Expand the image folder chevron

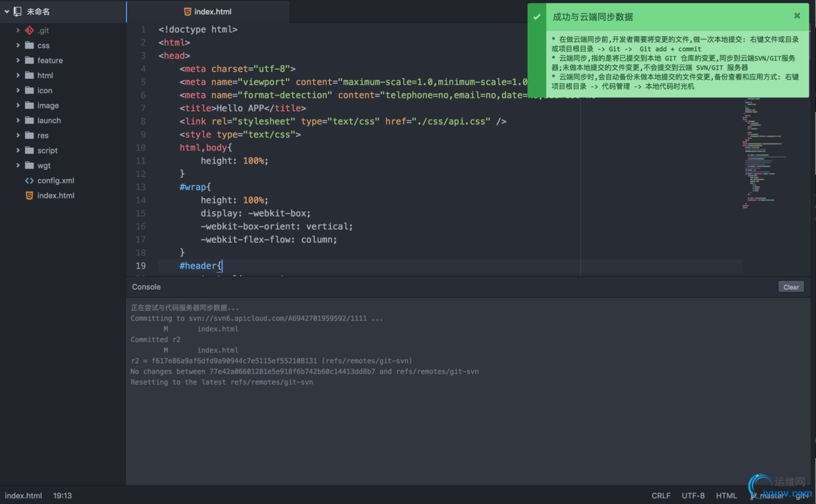pyautogui.click(x=18, y=105)
